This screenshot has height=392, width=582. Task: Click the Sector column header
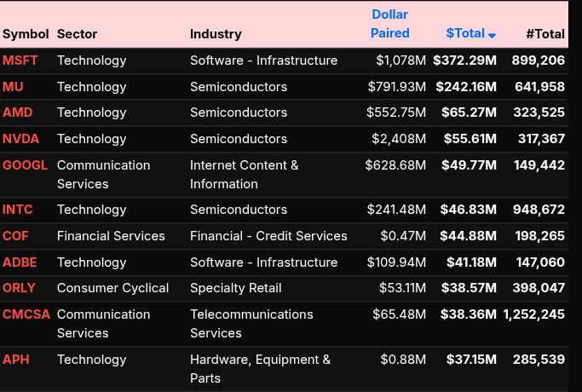[x=77, y=34]
